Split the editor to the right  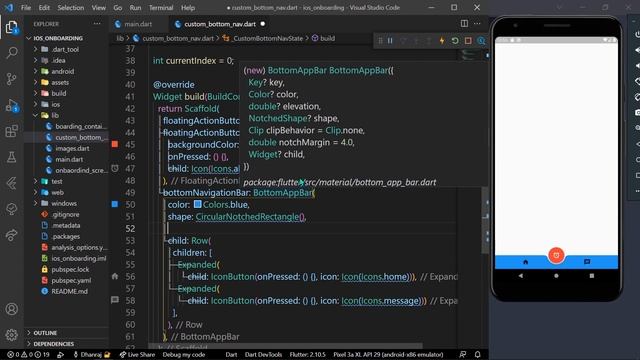[464, 24]
